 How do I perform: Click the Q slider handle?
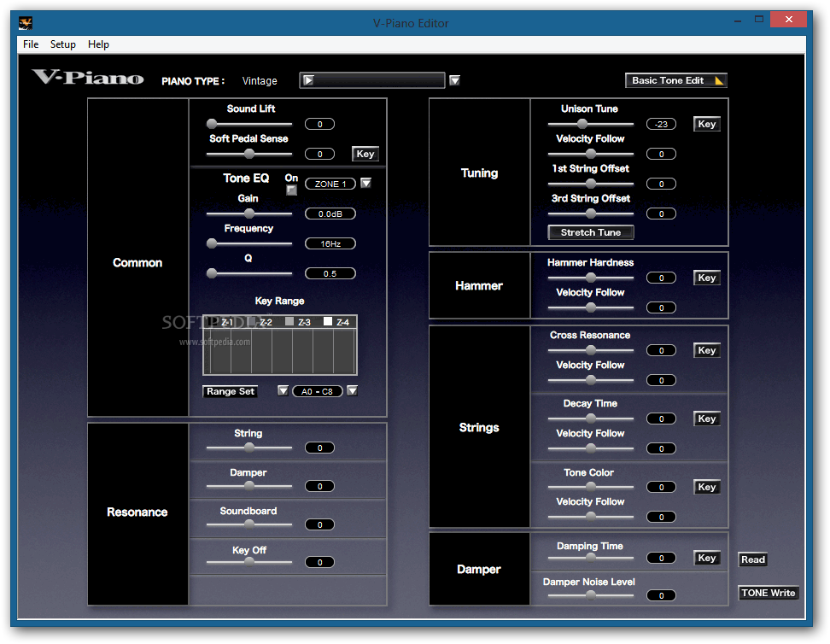tap(212, 273)
